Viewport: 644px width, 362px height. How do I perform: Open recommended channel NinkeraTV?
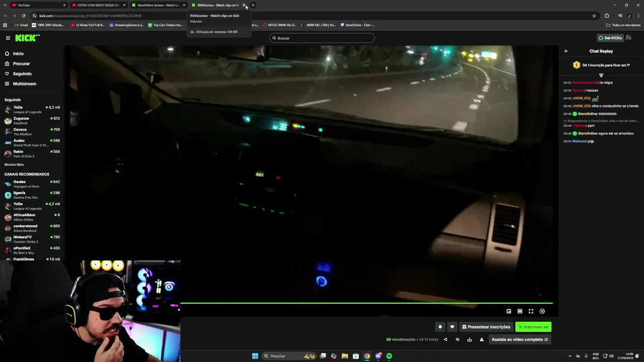point(32,239)
